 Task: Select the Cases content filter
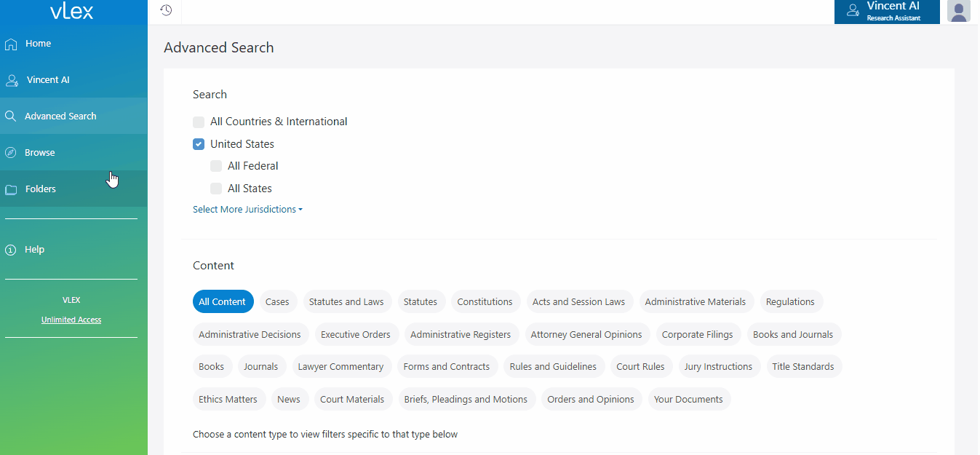pos(277,301)
